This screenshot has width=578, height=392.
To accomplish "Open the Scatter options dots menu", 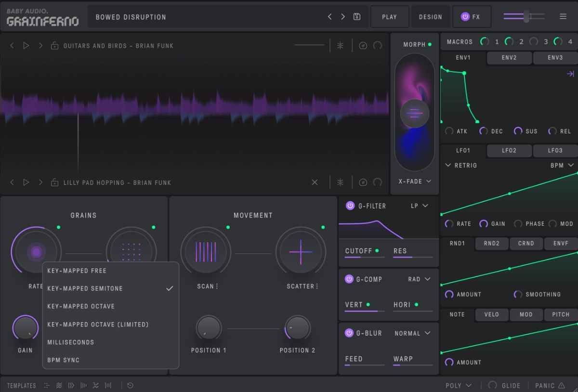I will coord(318,286).
